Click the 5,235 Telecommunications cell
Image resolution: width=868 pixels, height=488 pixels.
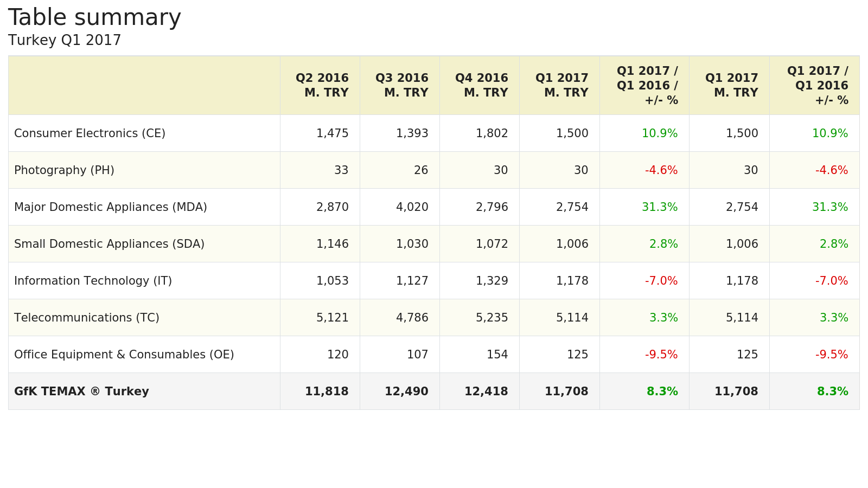[492, 318]
